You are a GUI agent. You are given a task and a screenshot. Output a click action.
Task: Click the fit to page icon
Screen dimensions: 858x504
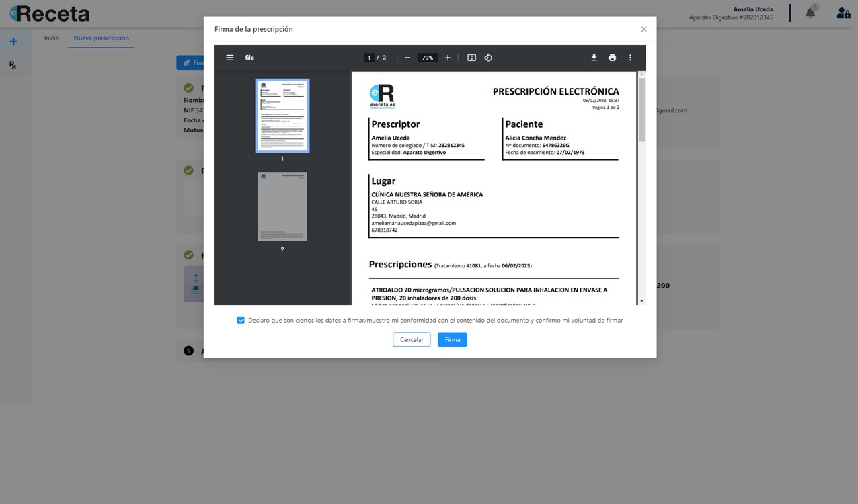pos(472,58)
